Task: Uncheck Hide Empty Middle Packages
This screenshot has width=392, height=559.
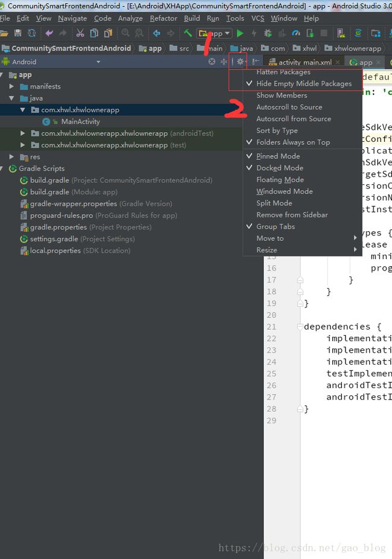Action: point(304,84)
